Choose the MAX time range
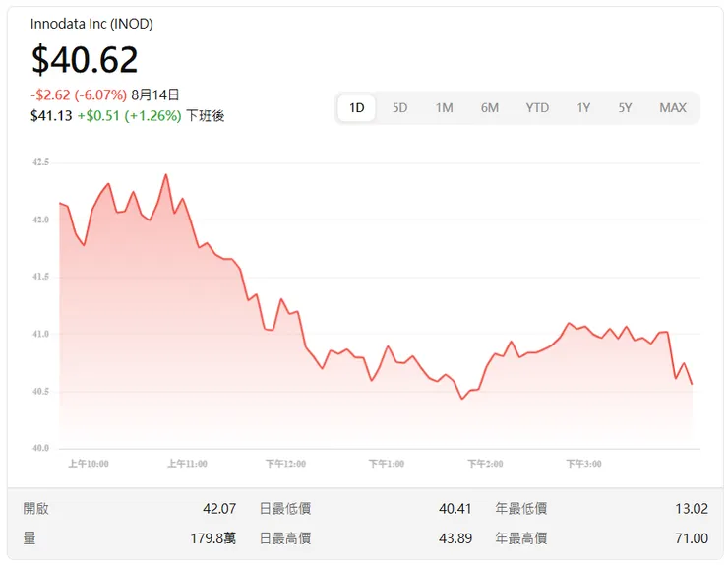 [x=673, y=108]
